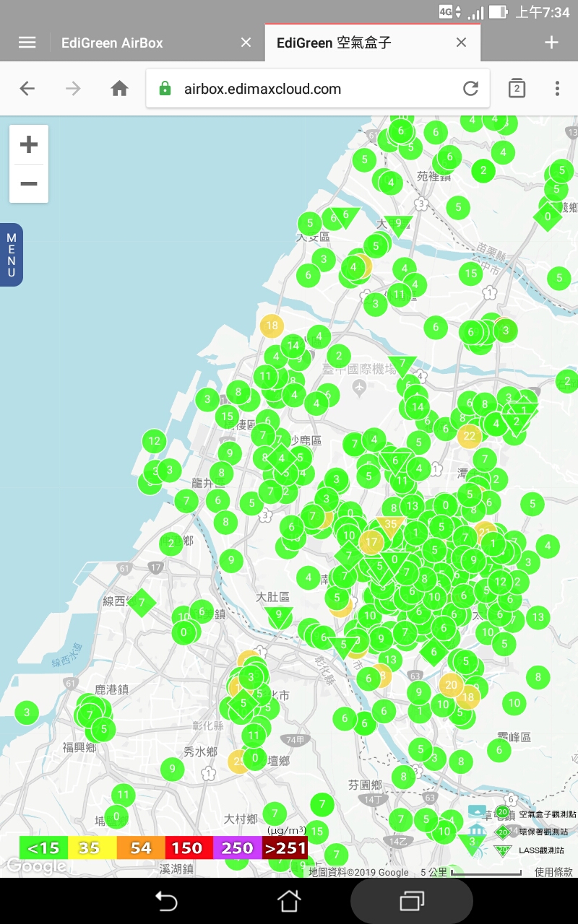
Task: Select green triangle 9 marker near 大肚區
Action: (279, 617)
